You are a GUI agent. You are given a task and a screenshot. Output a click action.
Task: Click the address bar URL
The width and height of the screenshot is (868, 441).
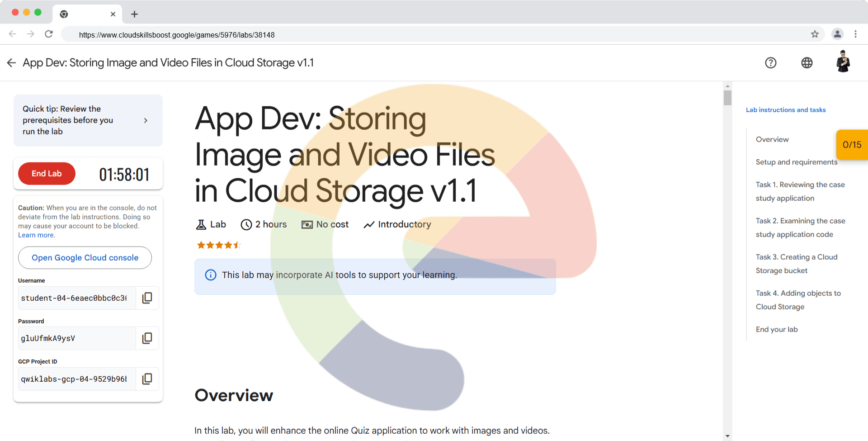(177, 35)
